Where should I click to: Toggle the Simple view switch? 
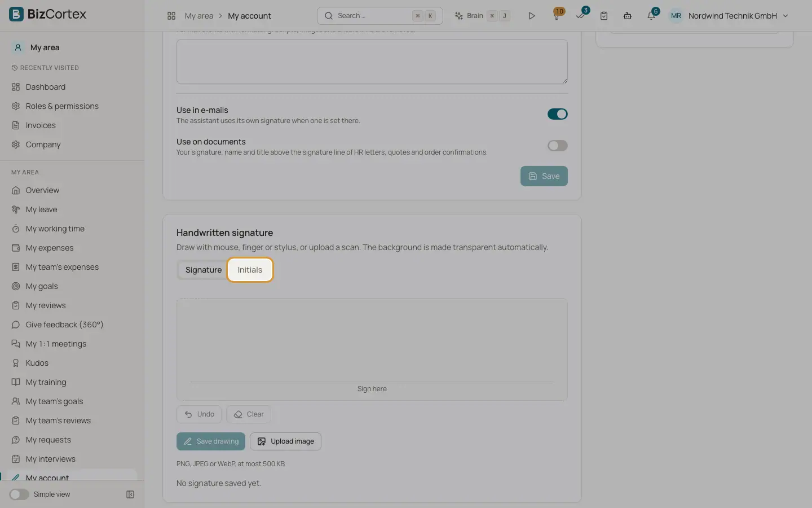point(19,494)
